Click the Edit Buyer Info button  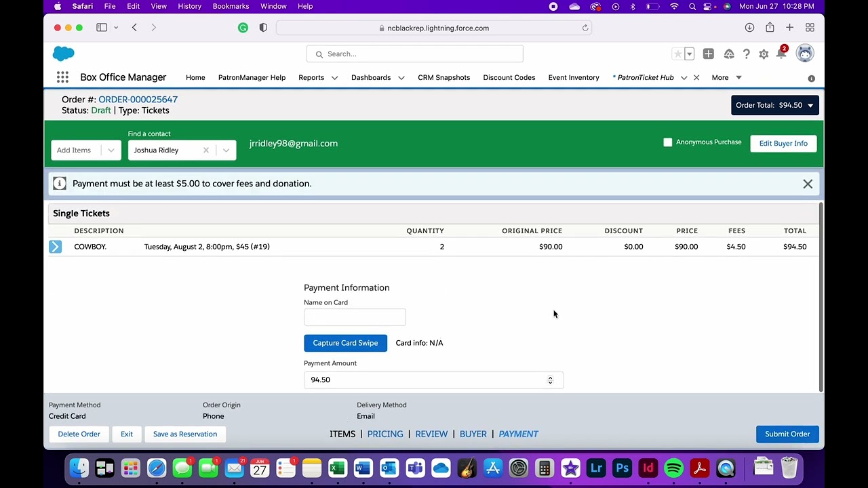pos(783,143)
